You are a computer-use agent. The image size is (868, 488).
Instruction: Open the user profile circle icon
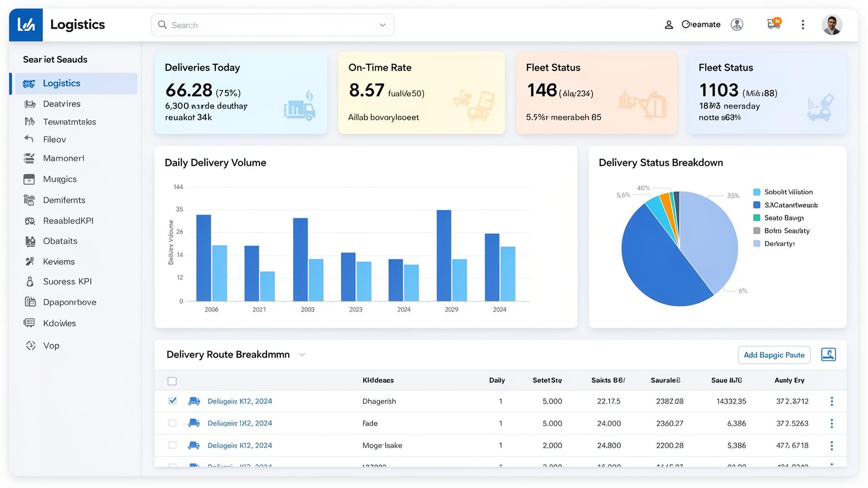737,24
